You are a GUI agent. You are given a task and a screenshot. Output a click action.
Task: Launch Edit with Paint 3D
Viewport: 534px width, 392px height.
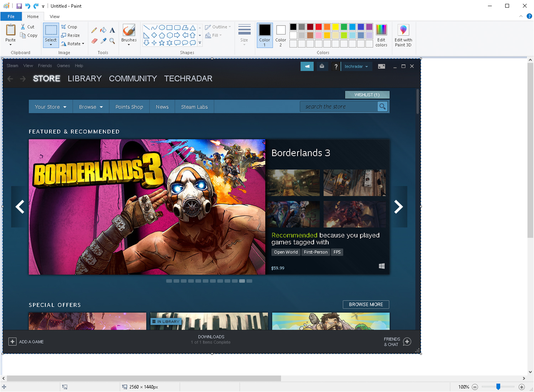(x=403, y=36)
